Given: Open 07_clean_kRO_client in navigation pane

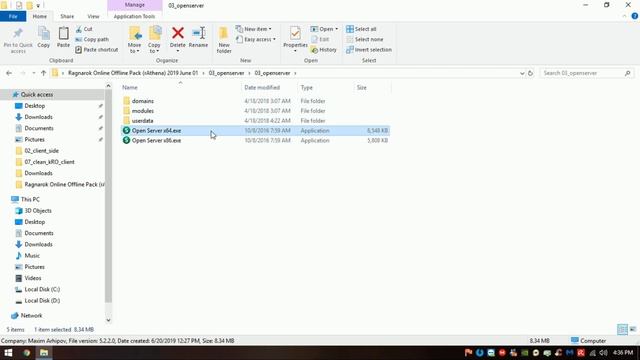Looking at the screenshot, I should coord(49,162).
